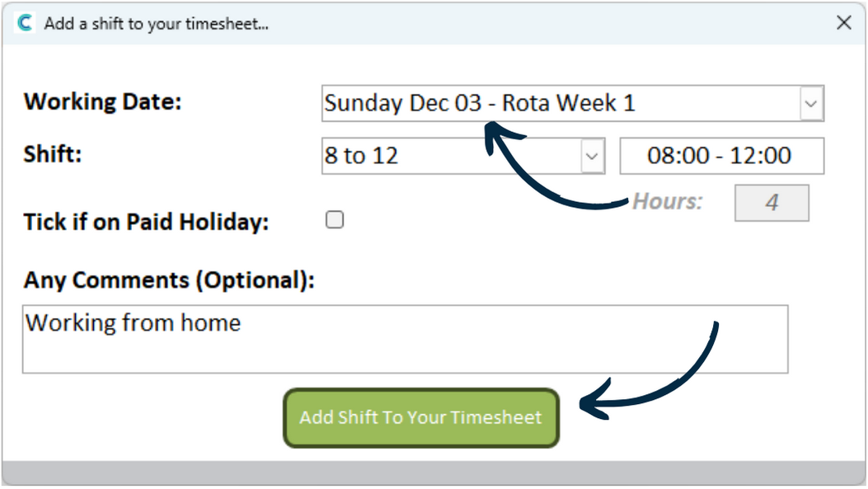The width and height of the screenshot is (868, 489).
Task: Click the Shift combo box showing 8 to 12
Action: (451, 156)
